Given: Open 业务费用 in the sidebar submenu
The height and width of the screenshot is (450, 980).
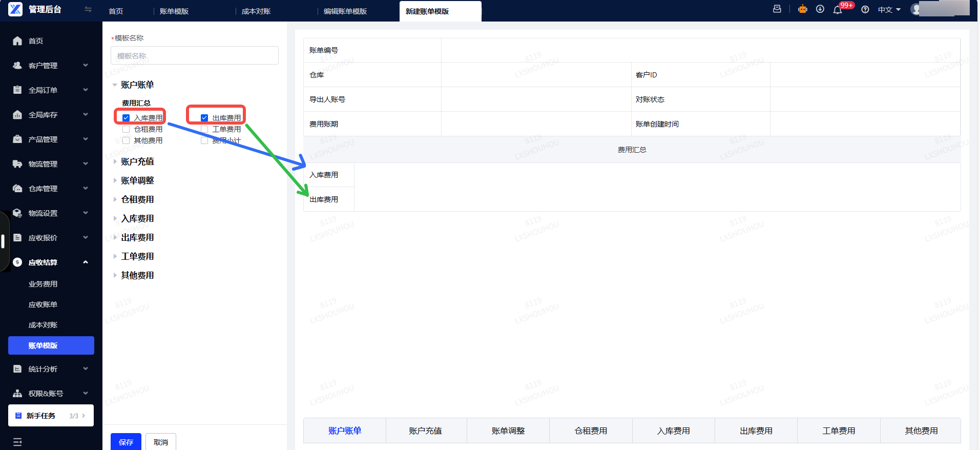Looking at the screenshot, I should (x=43, y=284).
